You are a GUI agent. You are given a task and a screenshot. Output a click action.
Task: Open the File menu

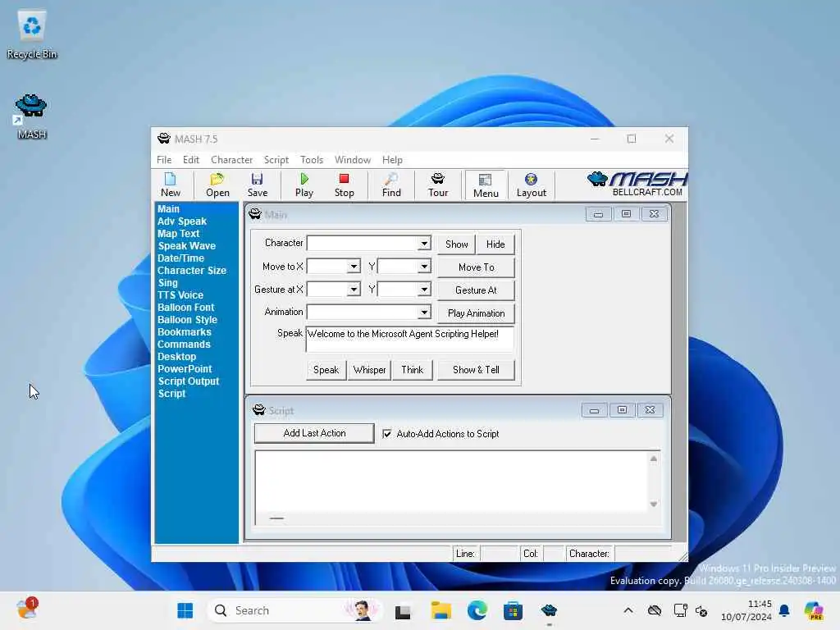click(x=164, y=160)
